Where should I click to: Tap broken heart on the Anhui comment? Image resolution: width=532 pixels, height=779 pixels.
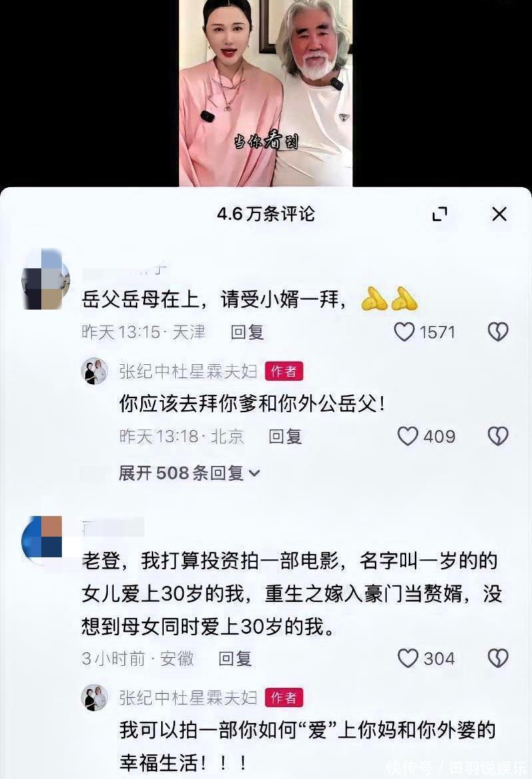498,658
